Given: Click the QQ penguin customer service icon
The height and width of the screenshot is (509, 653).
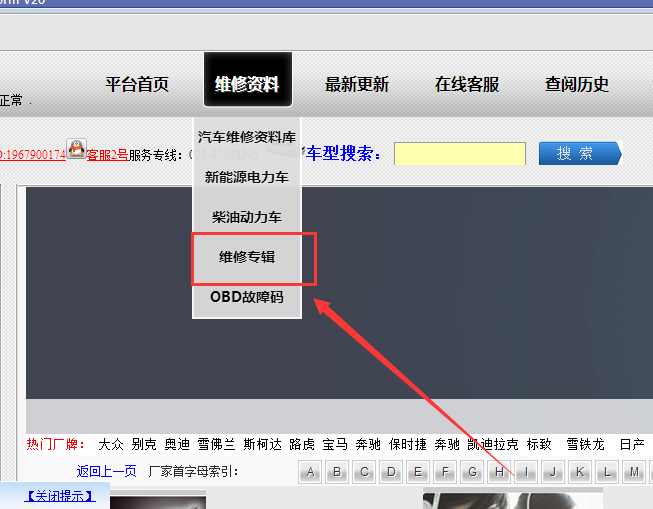Looking at the screenshot, I should click(77, 149).
